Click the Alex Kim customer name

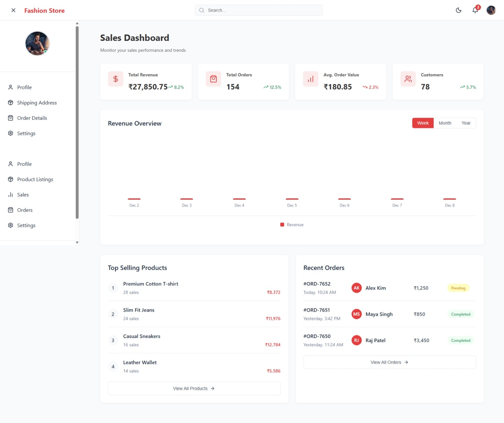coord(376,288)
